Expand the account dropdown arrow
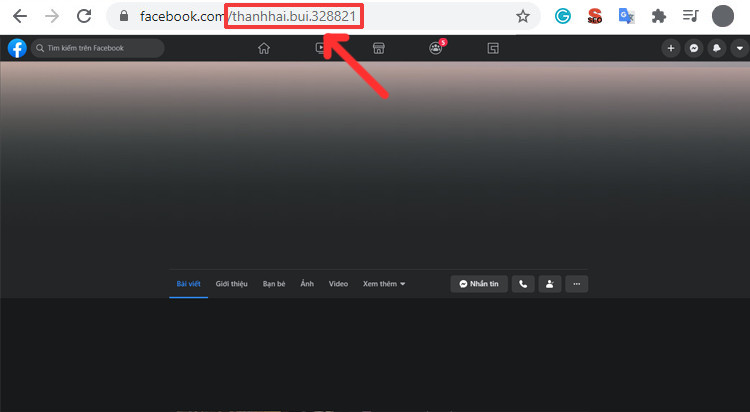The image size is (750, 412). (737, 48)
